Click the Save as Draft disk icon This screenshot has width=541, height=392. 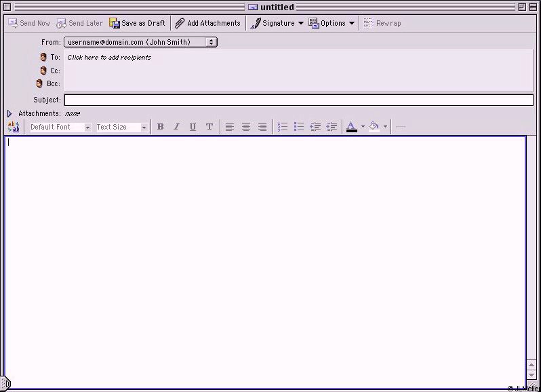pos(114,23)
